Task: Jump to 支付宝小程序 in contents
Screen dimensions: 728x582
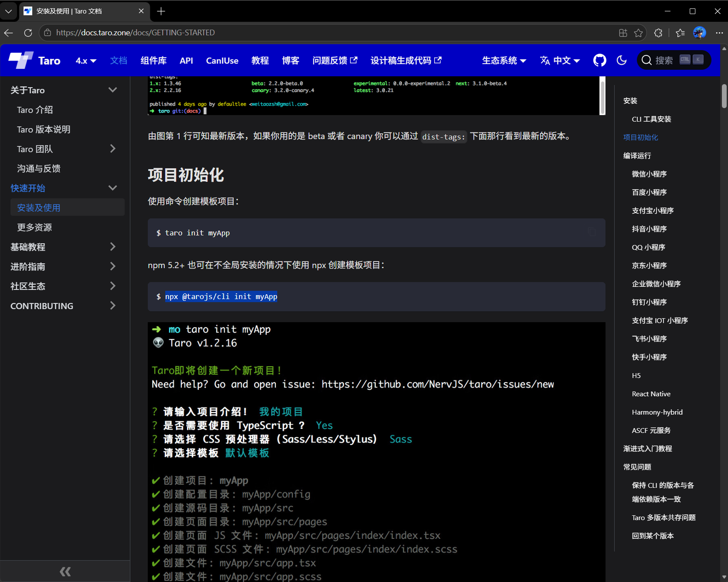Action: [653, 211]
